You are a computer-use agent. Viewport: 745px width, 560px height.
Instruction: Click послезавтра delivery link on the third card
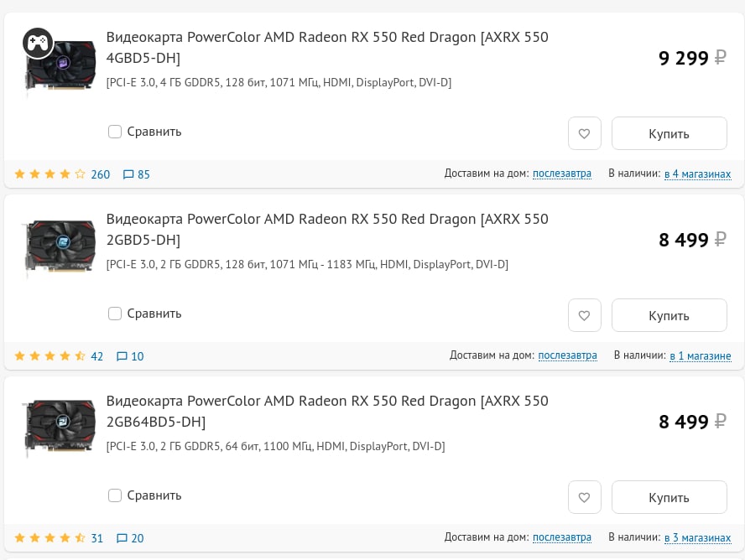(x=562, y=537)
